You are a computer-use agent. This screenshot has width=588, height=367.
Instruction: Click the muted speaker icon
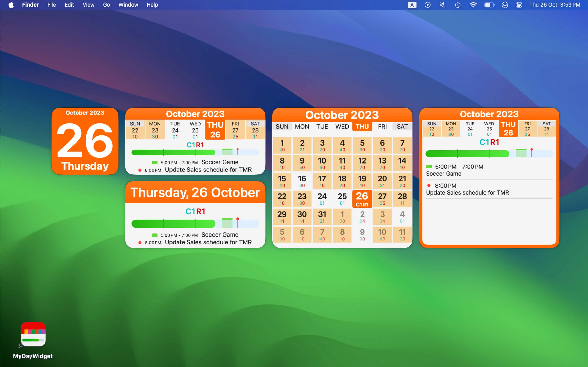tap(442, 5)
